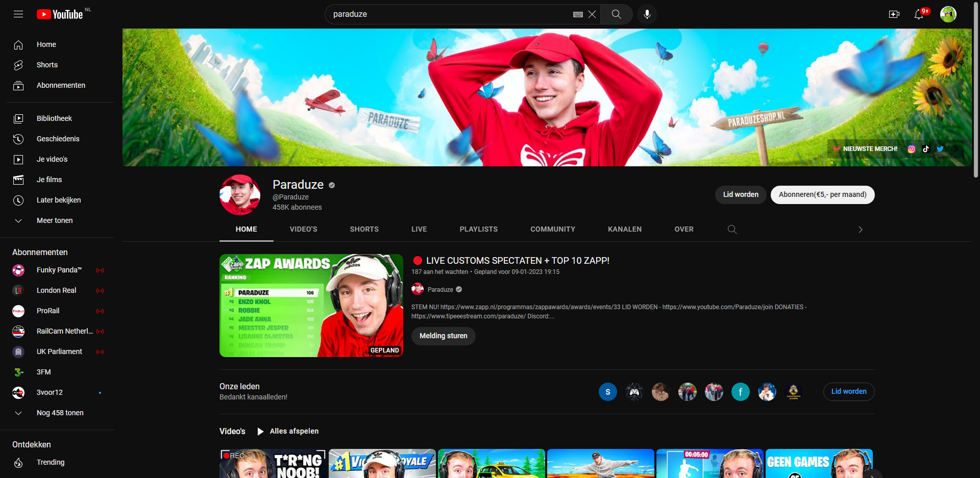The width and height of the screenshot is (980, 478).
Task: Expand 'Meer tonen' in sidebar
Action: click(x=55, y=220)
